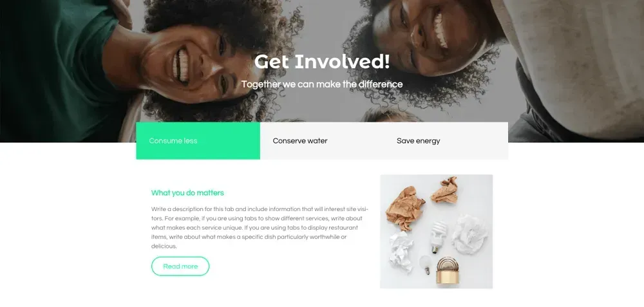Click the white crumpled paper near the small bulb
Image resolution: width=644 pixels, height=307 pixels.
pos(401,252)
